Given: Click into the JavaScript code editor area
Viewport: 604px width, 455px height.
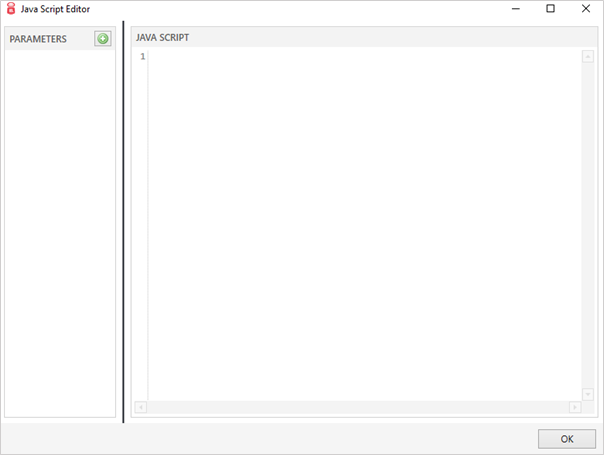Looking at the screenshot, I should pyautogui.click(x=364, y=224).
